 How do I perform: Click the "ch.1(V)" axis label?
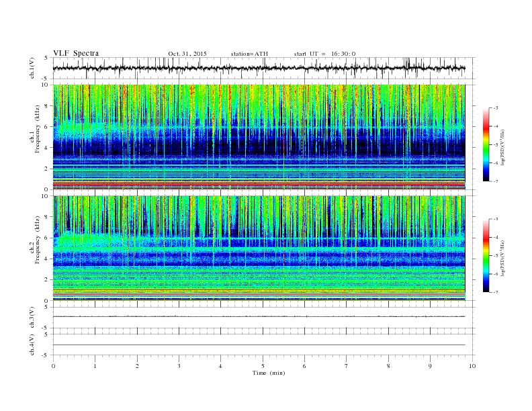click(32, 68)
